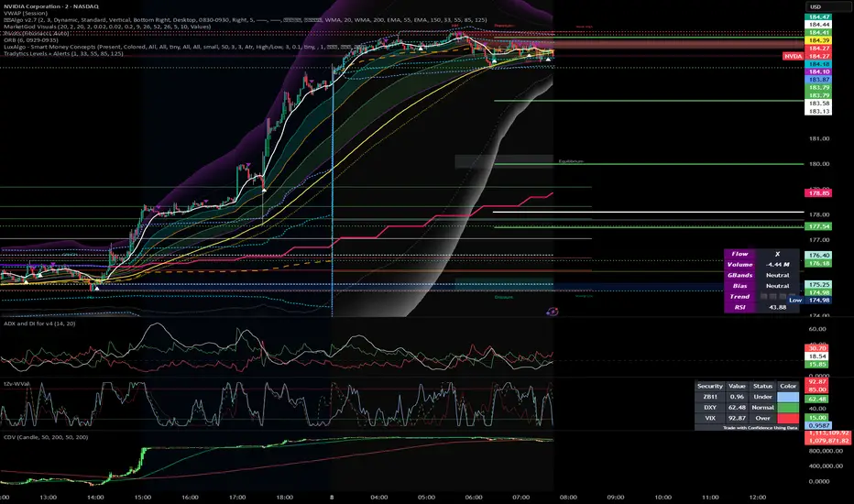
Task: Click the 1,079,871.82 CDV scale label
Action: 829,440
